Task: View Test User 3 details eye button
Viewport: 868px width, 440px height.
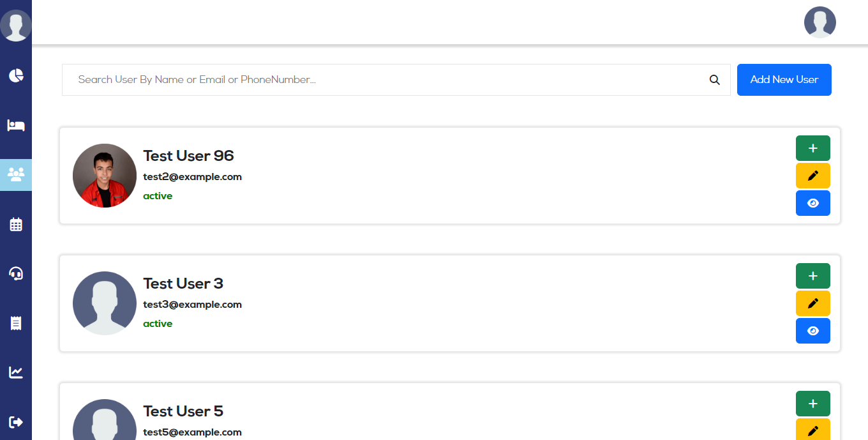Action: (x=812, y=331)
